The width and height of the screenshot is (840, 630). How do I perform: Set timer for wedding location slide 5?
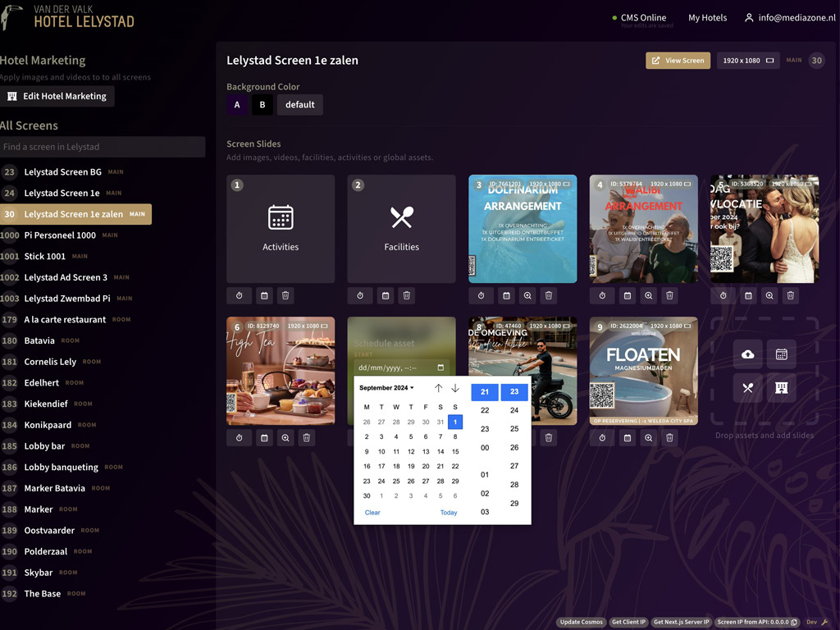(724, 295)
